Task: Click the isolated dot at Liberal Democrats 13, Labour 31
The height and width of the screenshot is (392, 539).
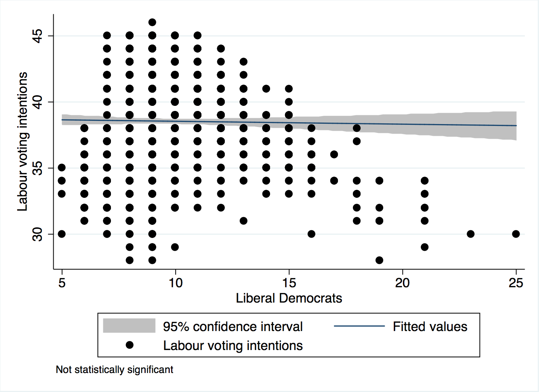Action: click(243, 221)
